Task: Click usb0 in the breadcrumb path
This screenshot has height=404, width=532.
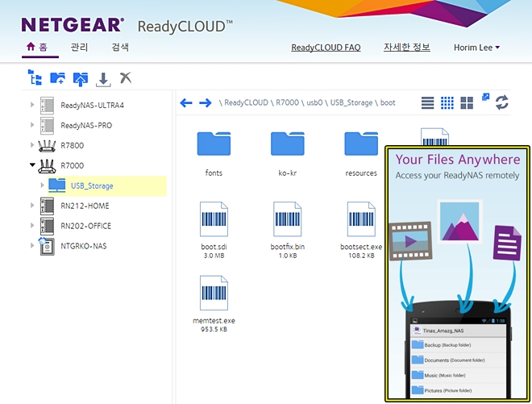Action: click(314, 102)
